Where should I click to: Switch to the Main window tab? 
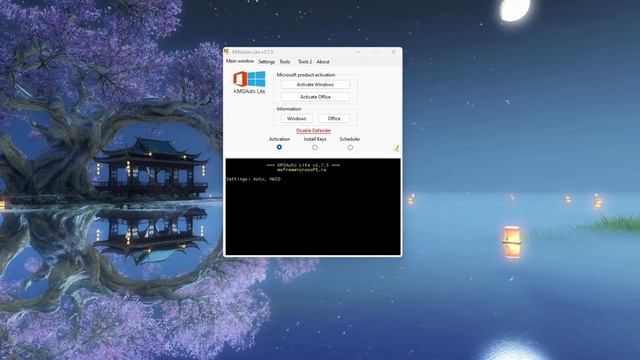(240, 61)
